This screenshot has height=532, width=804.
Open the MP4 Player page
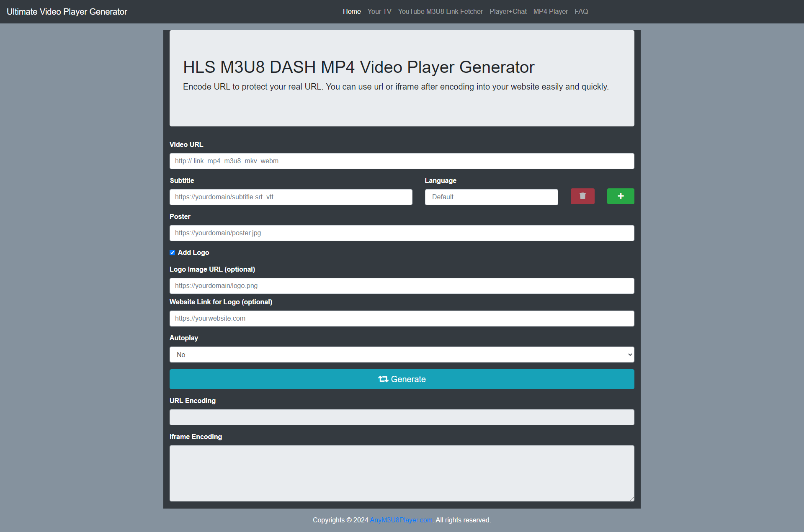[551, 11]
